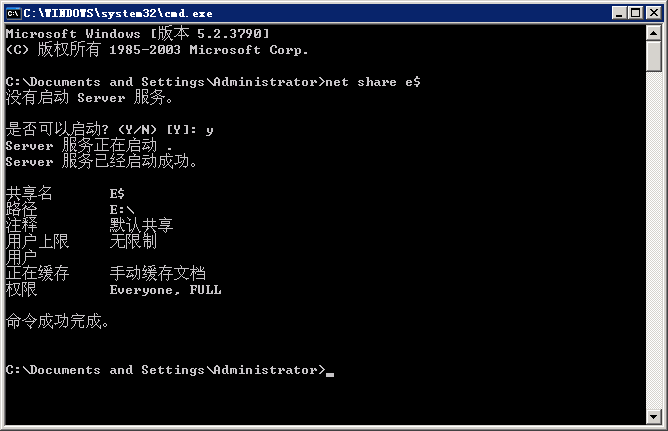
Task: Click the share name value E$
Action: 117,194
